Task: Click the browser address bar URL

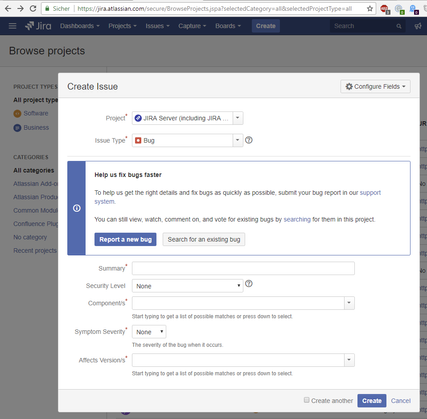Action: click(x=214, y=9)
